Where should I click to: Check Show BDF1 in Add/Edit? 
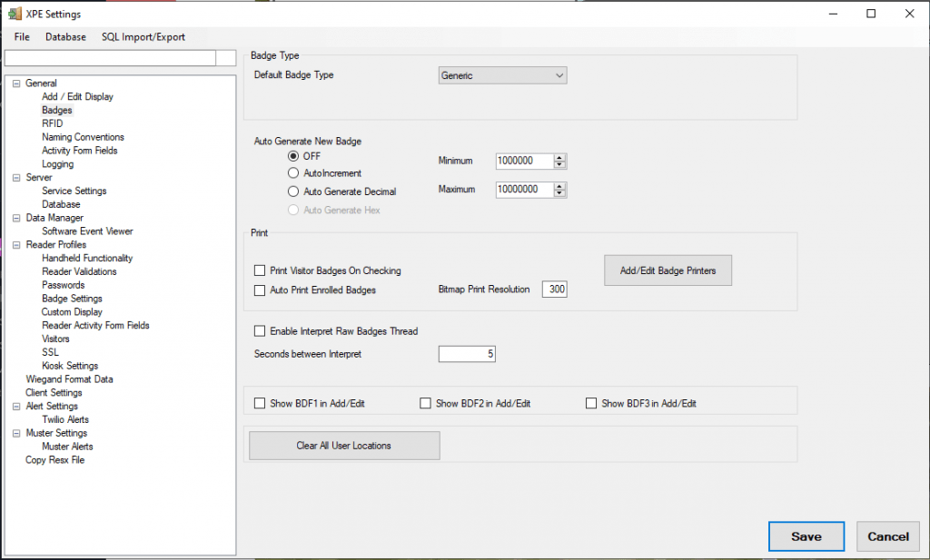point(259,404)
